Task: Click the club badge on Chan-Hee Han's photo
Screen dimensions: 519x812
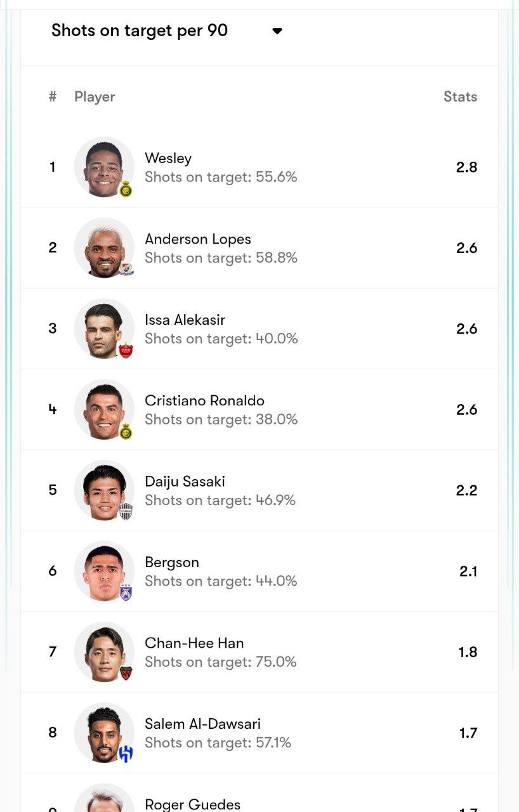Action: pyautogui.click(x=126, y=673)
